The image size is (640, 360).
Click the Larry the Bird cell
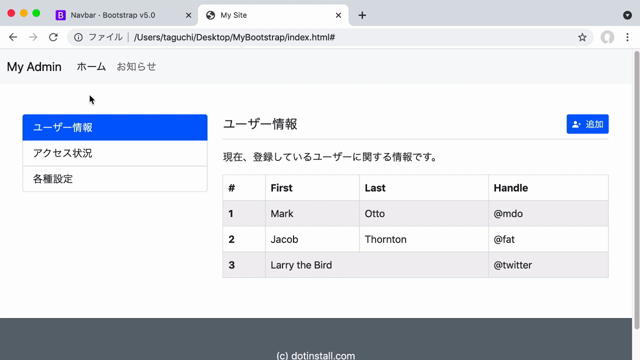tap(377, 265)
